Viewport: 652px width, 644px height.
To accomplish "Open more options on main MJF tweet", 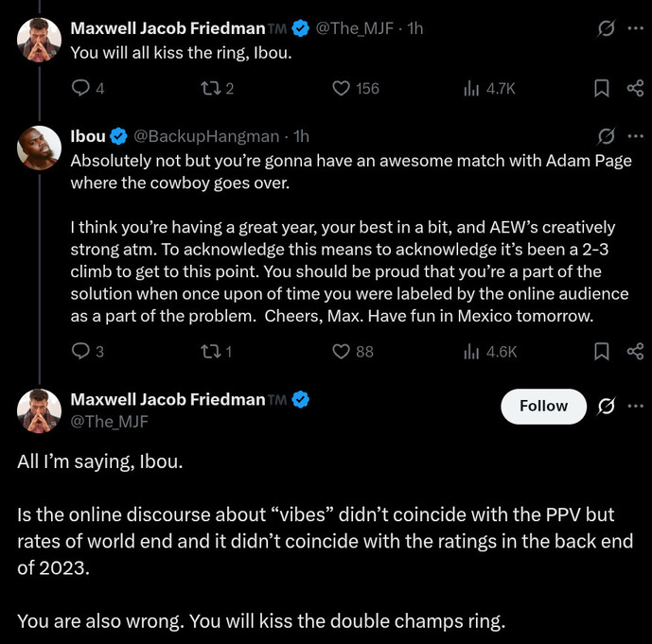I will tap(636, 406).
